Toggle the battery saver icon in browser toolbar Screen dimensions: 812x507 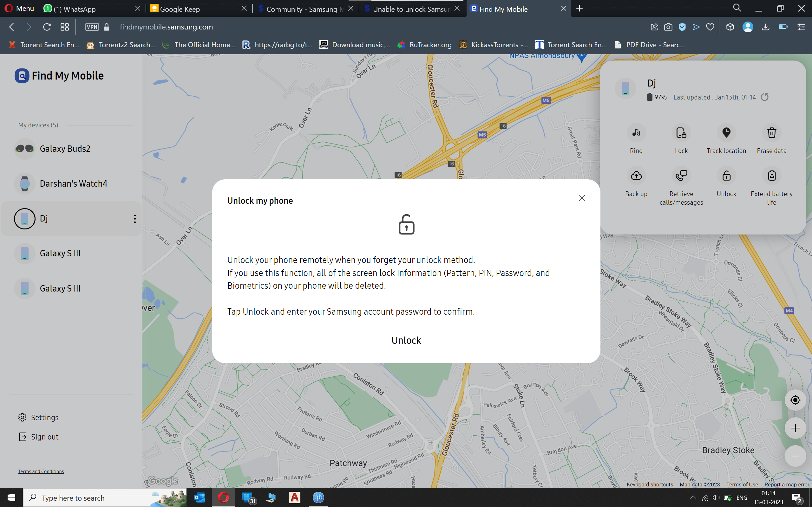(x=783, y=27)
